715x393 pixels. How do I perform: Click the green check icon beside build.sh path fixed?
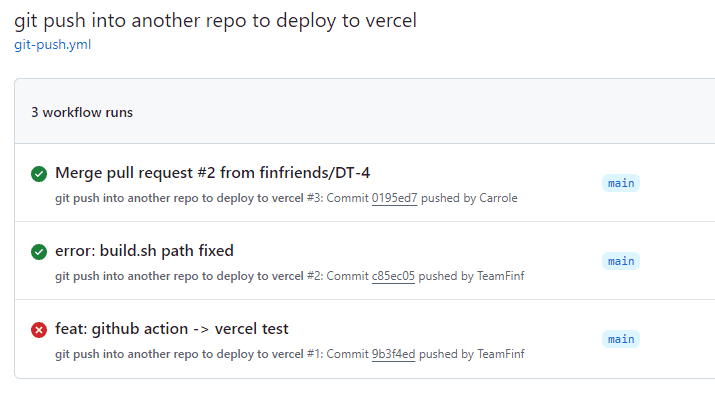click(x=39, y=252)
